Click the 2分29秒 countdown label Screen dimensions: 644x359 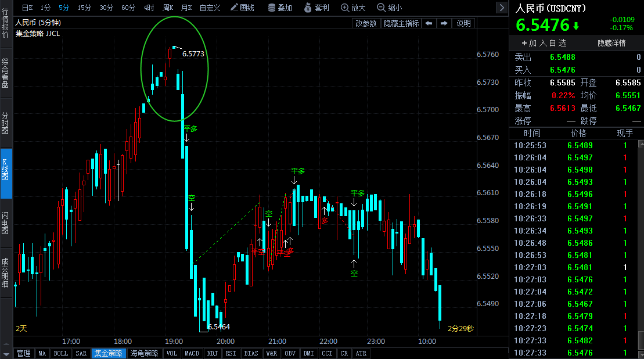pos(460,329)
